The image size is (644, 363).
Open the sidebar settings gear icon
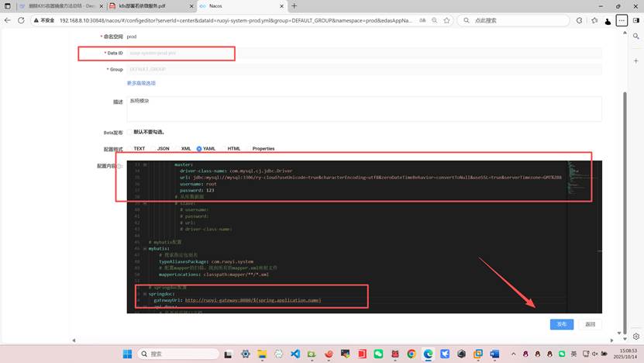pos(636,337)
